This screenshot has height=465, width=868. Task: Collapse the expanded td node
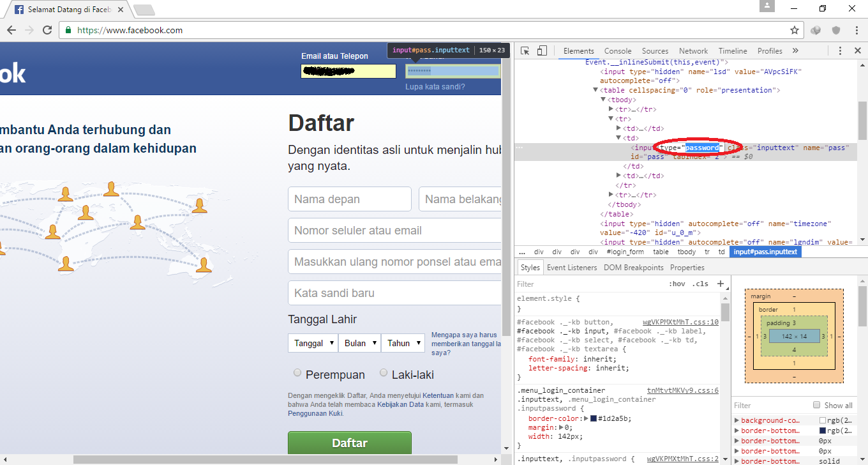[x=618, y=137]
